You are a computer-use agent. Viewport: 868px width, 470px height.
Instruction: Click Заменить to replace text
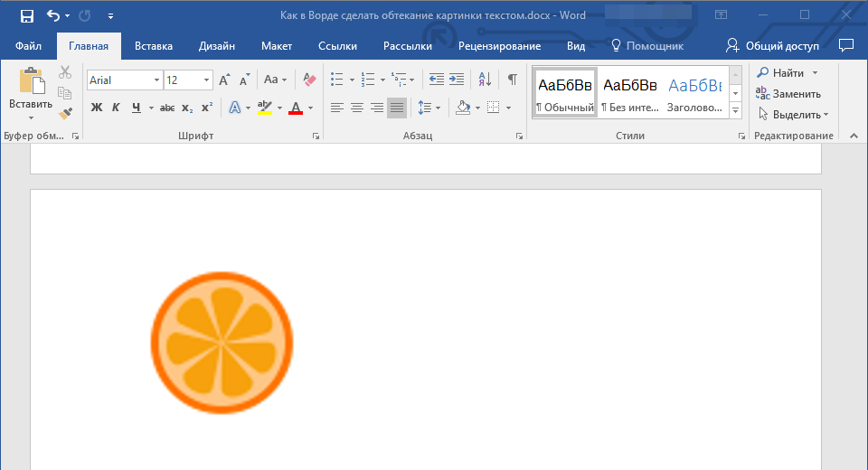point(788,94)
